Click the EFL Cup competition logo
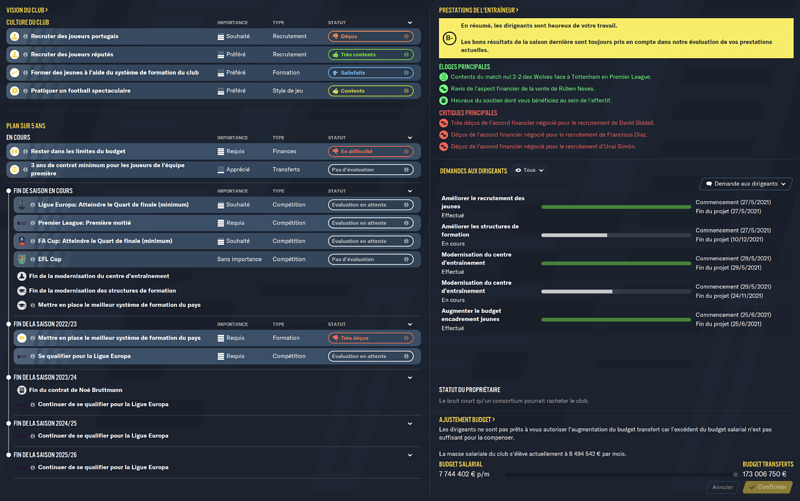Screen dimensions: 800x501 point(22,259)
